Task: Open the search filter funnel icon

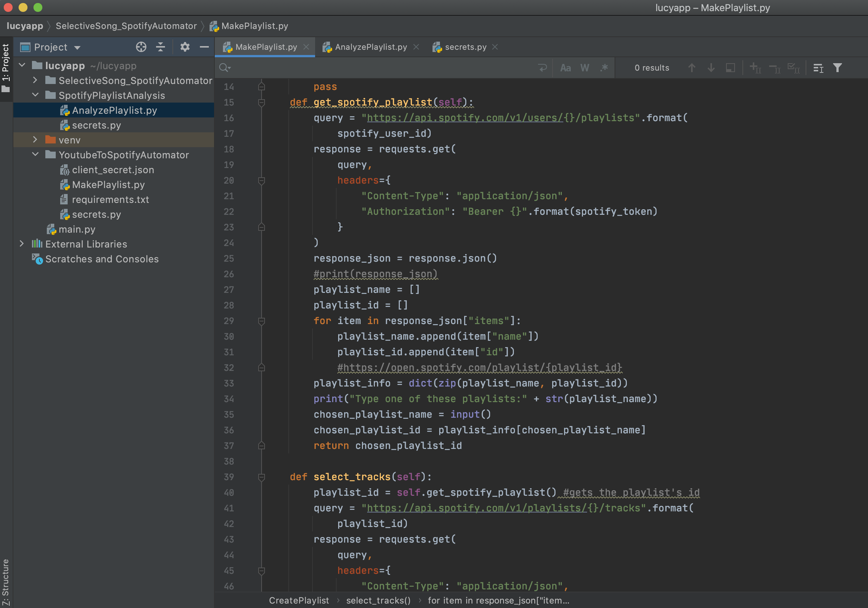Action: 838,68
